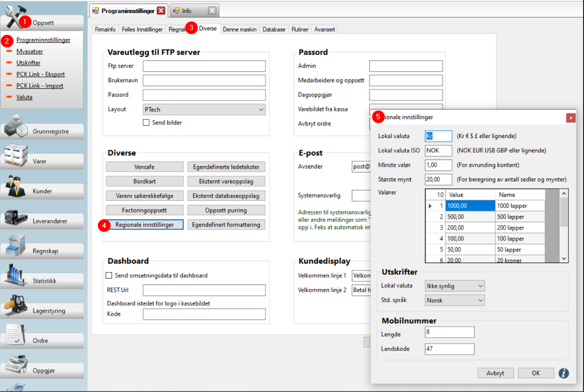Click the Eksternt databaseoppslag button
The width and height of the screenshot is (584, 392).
[x=226, y=196]
